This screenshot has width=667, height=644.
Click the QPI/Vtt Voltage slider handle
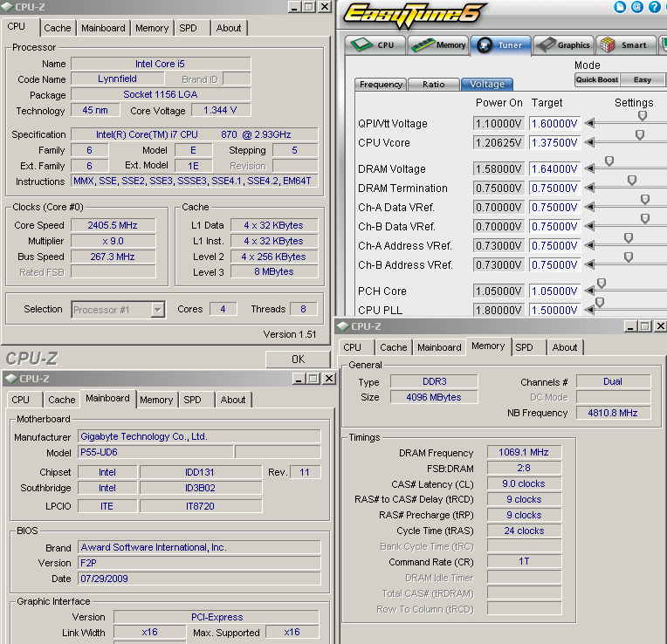(643, 115)
